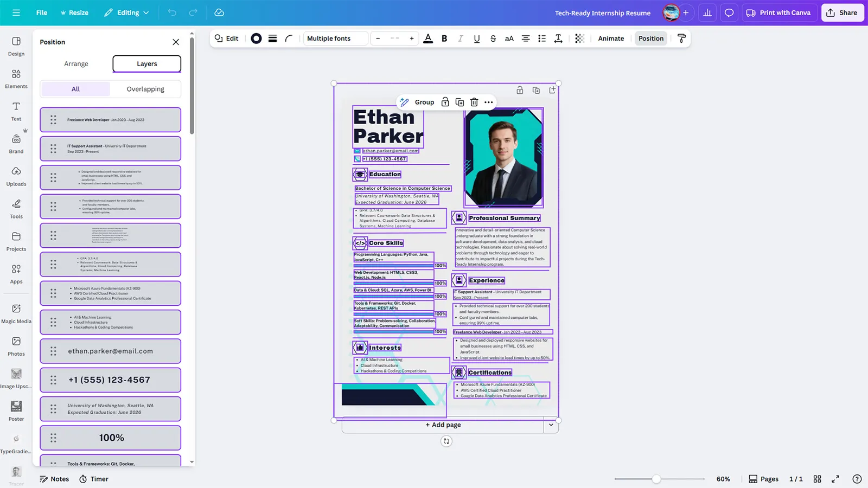The image size is (868, 488).
Task: Open the Elements sidebar panel
Action: click(x=16, y=79)
